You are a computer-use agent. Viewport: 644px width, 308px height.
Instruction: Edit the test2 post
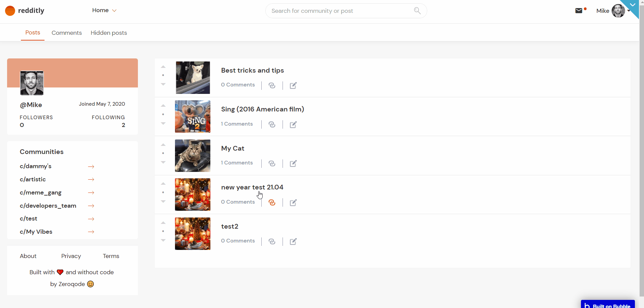point(293,241)
